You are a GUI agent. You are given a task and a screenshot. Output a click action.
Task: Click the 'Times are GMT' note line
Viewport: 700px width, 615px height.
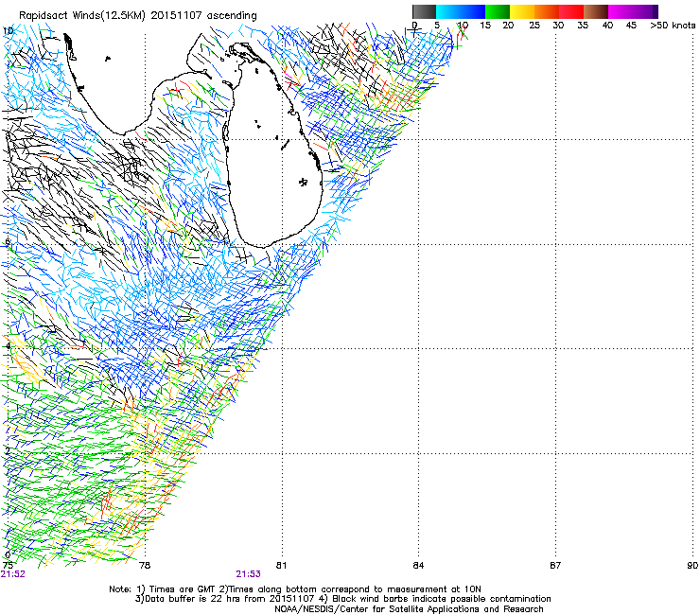295,589
